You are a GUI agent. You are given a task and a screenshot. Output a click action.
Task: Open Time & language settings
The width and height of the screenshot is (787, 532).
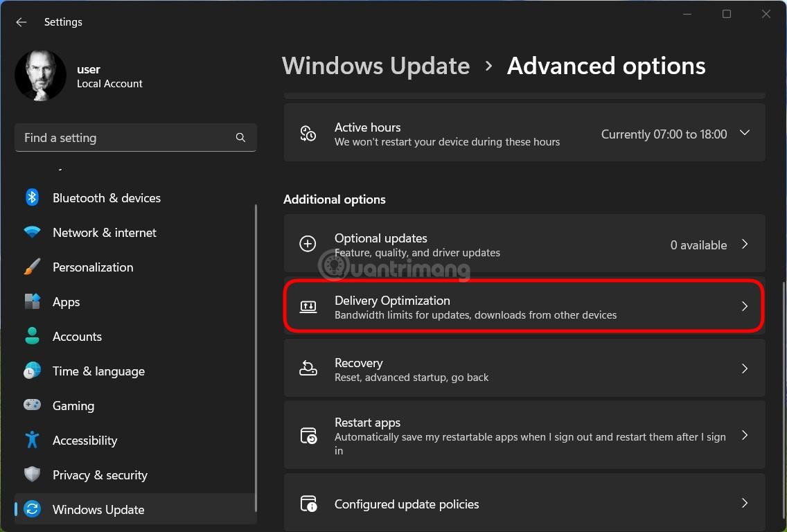click(x=136, y=371)
